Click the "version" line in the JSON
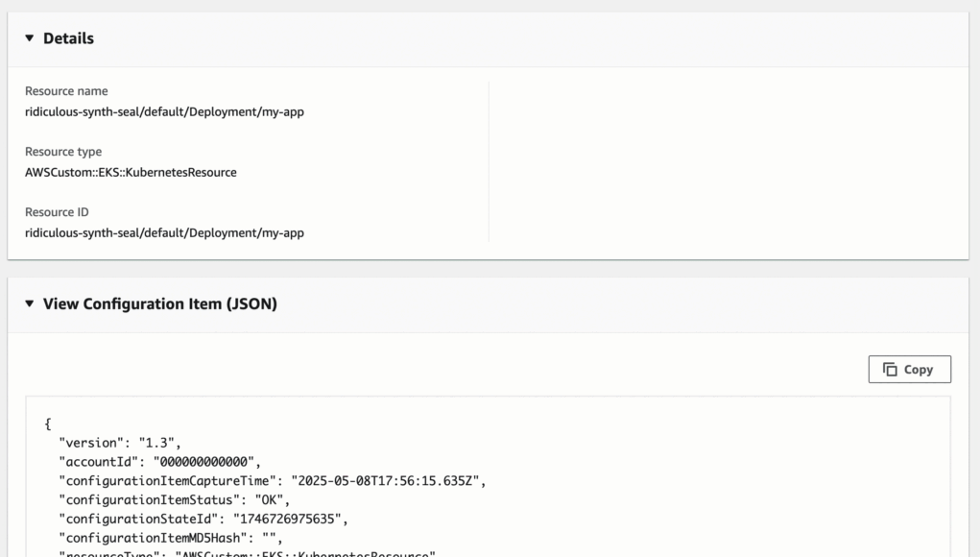The image size is (980, 557). [x=120, y=443]
